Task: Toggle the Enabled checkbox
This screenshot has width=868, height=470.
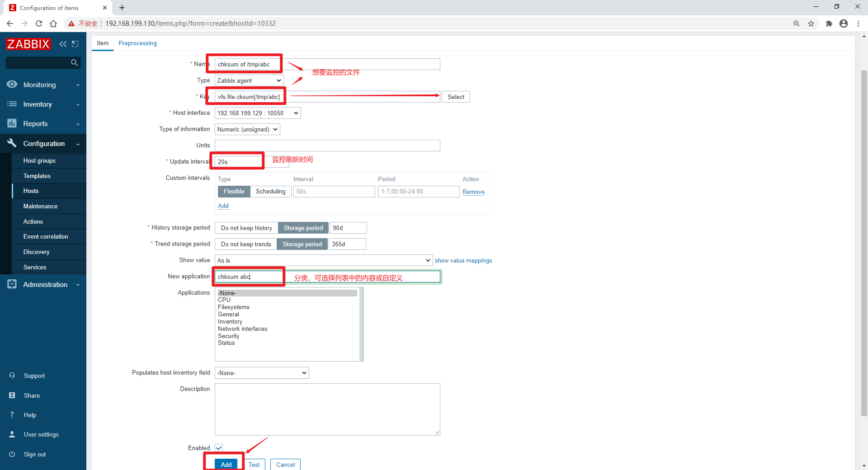Action: pyautogui.click(x=219, y=448)
